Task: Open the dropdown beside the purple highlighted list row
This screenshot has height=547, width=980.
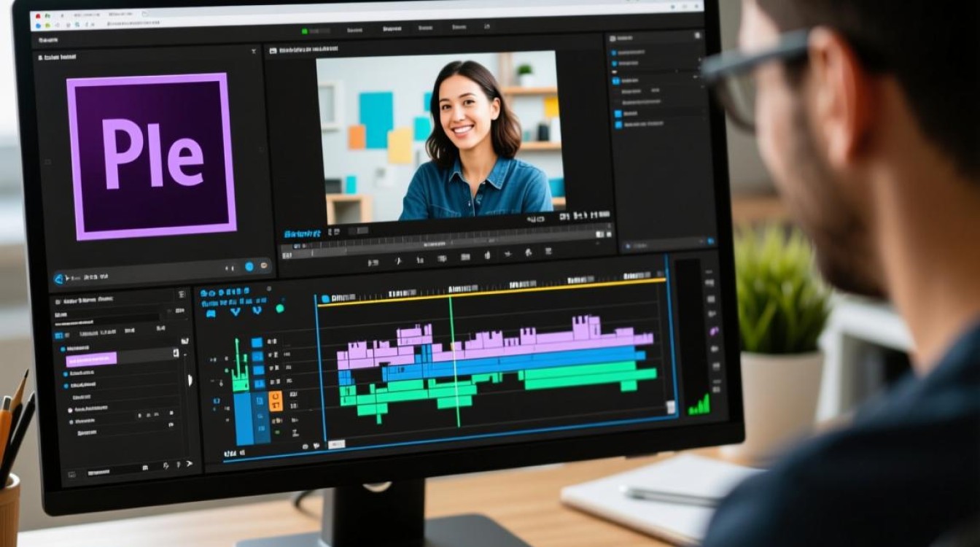Action: [x=176, y=353]
